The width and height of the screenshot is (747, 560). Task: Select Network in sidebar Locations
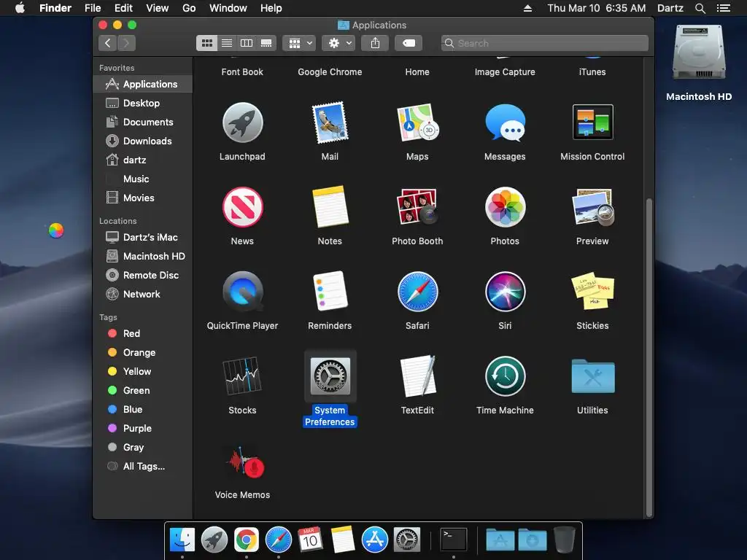[143, 294]
